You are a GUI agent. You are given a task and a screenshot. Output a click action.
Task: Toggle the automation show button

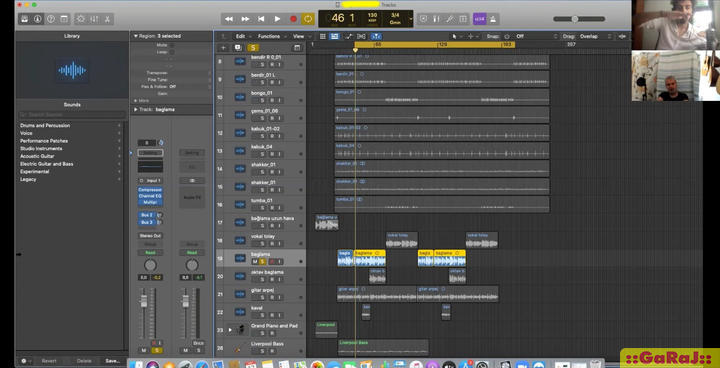click(348, 36)
